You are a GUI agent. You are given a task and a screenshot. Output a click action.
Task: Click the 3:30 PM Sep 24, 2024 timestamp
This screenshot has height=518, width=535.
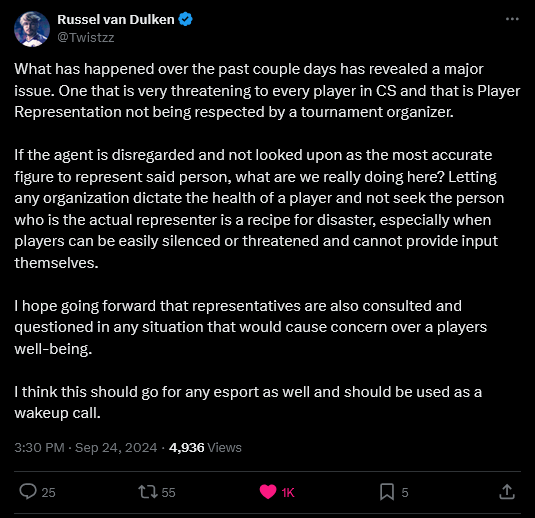click(x=86, y=447)
